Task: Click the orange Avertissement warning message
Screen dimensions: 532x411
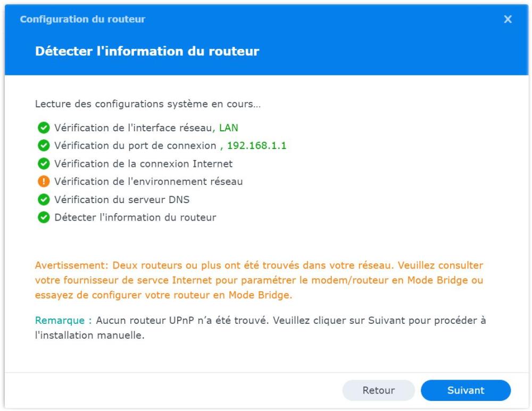Action: pos(259,280)
